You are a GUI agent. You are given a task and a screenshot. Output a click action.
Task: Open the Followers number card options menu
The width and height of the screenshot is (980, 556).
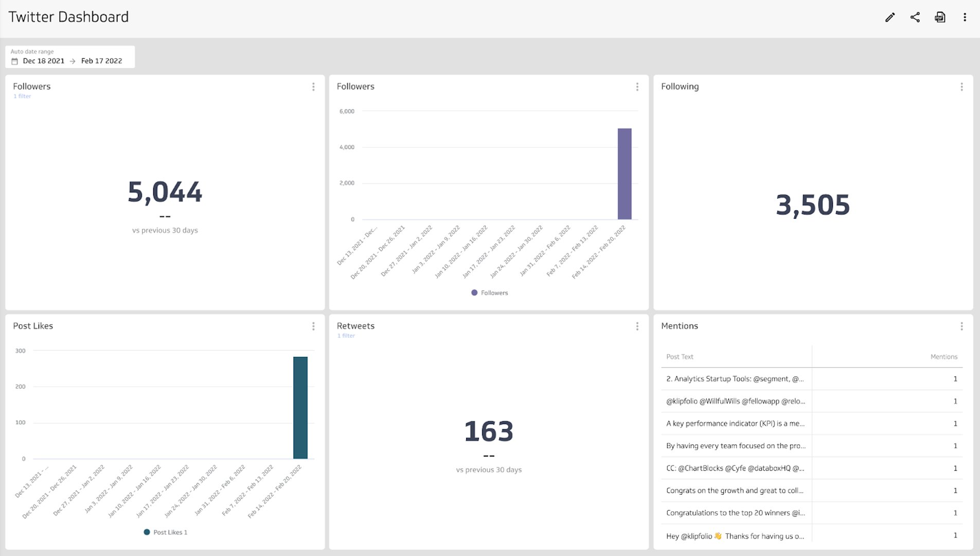313,87
